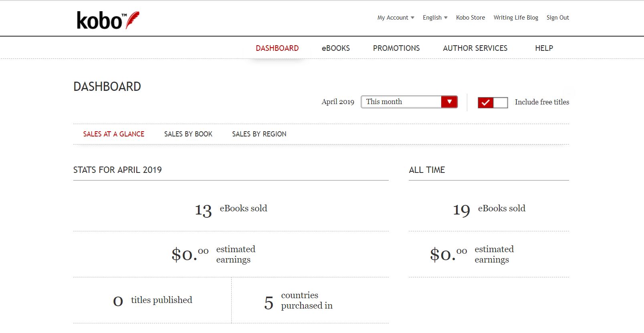
Task: Switch to the SALES AT A GLANCE tab
Action: (x=114, y=134)
